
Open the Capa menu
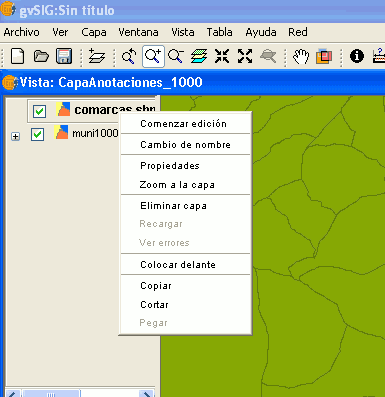(x=94, y=32)
